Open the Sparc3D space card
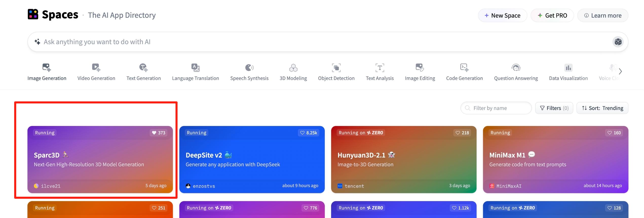Screen dimensions: 644x218 100,159
